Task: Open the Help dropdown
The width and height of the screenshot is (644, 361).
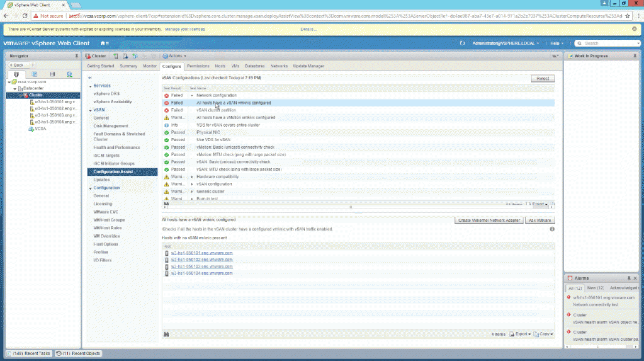Action: coord(557,43)
